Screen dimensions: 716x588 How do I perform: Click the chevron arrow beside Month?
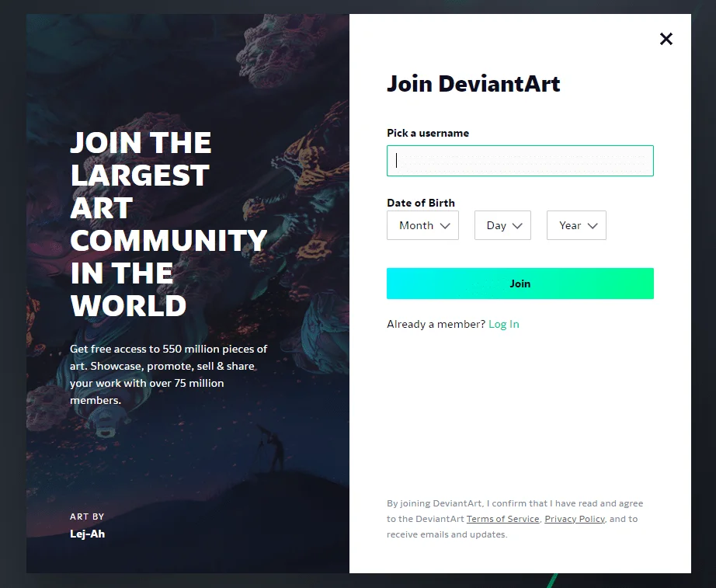tap(445, 226)
